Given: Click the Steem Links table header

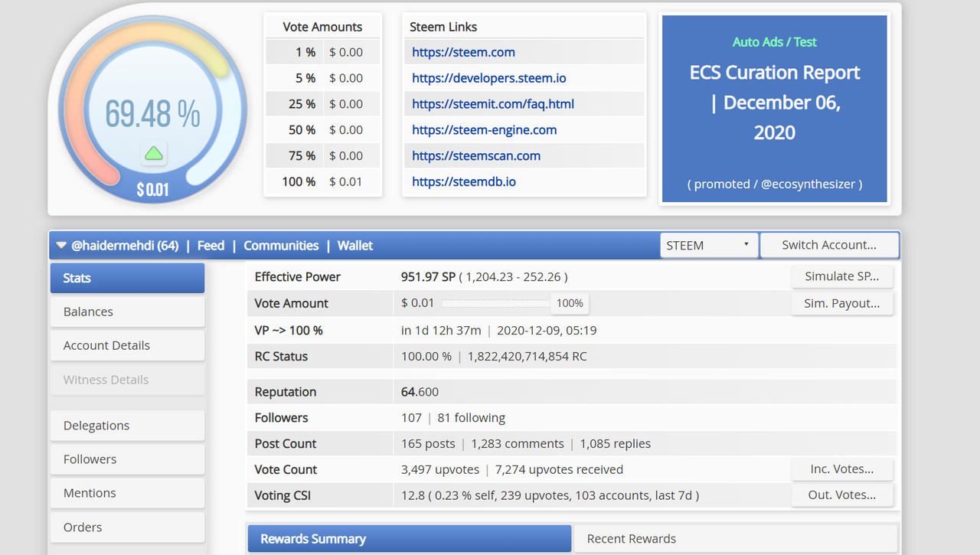Looking at the screenshot, I should (x=443, y=27).
